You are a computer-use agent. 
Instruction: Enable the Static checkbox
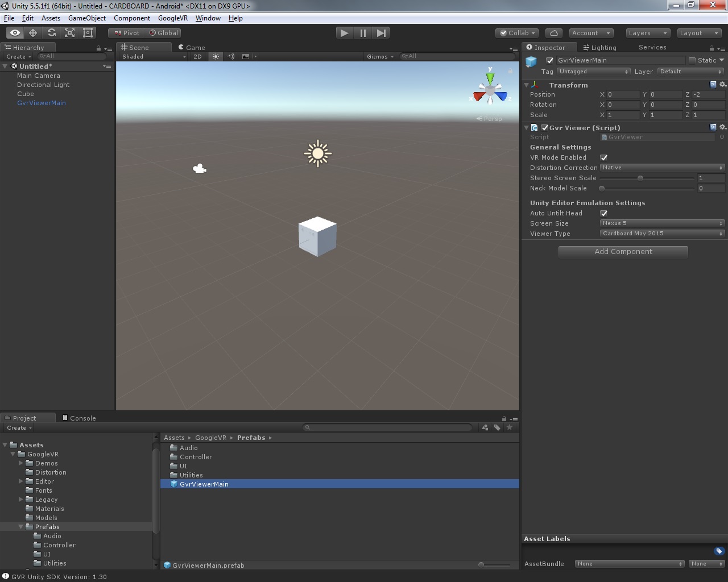pyautogui.click(x=692, y=60)
